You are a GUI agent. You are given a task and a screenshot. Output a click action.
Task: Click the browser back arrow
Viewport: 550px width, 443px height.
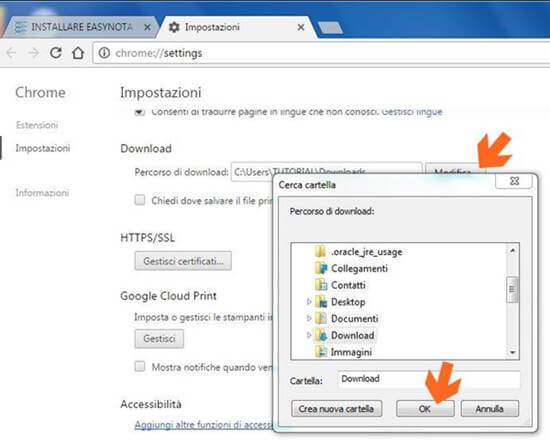coord(11,53)
